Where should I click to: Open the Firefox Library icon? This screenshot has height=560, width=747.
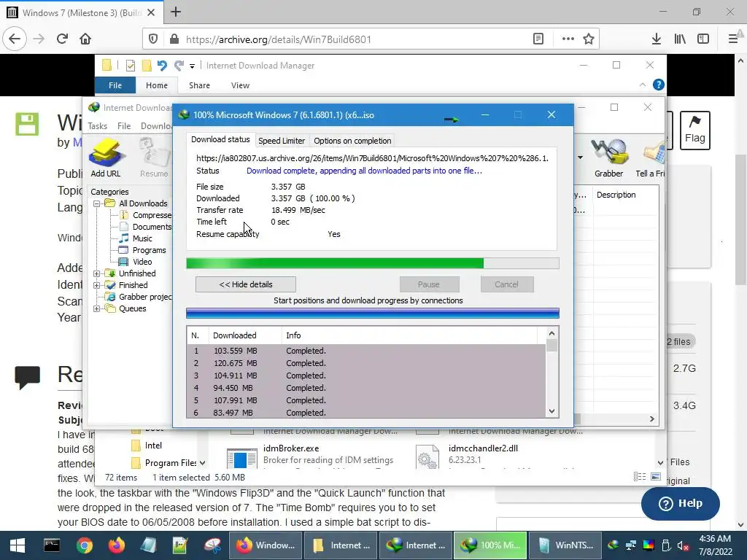click(680, 39)
